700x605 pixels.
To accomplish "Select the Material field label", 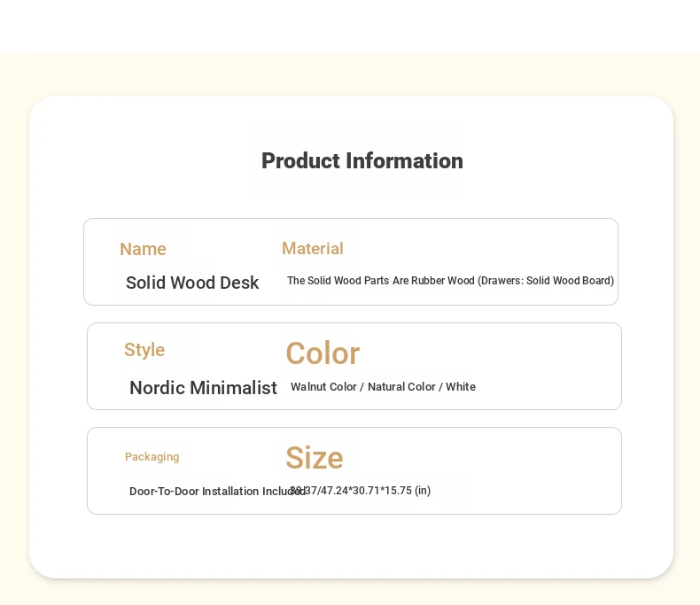I will 312,249.
